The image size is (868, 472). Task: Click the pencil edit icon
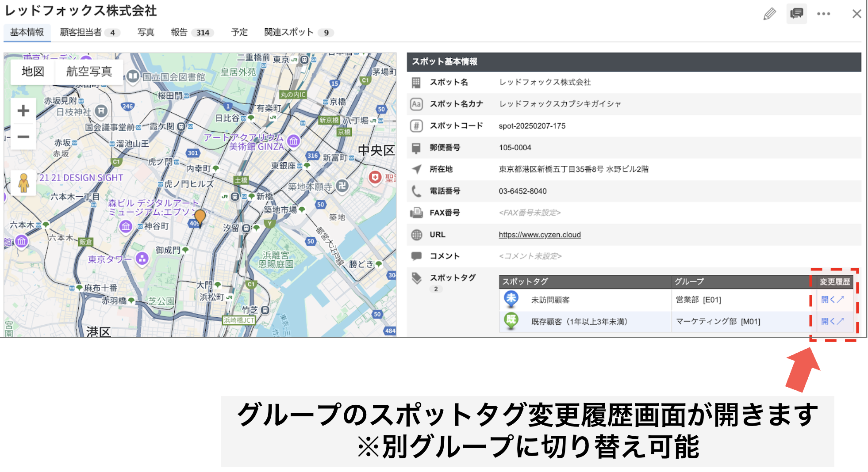(769, 14)
